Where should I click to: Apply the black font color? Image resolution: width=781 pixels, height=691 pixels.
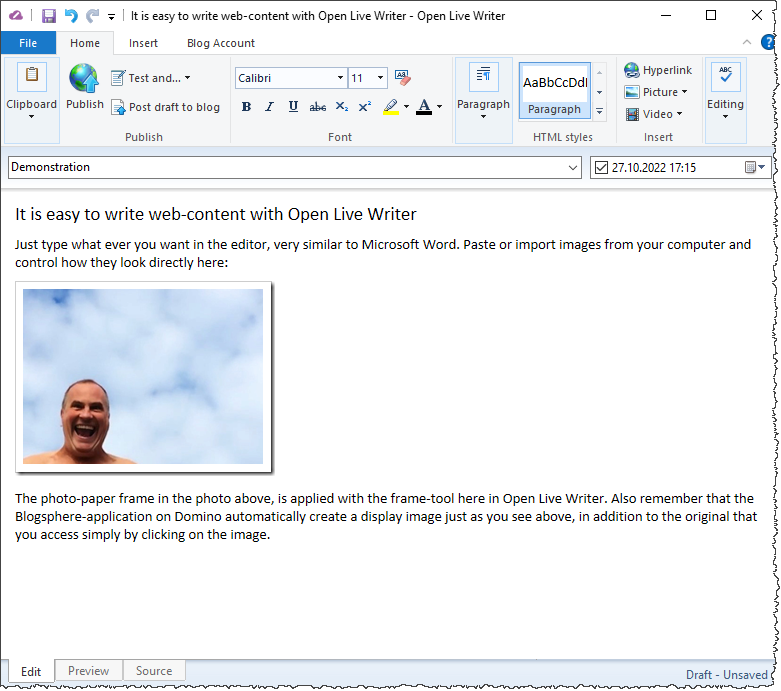424,107
